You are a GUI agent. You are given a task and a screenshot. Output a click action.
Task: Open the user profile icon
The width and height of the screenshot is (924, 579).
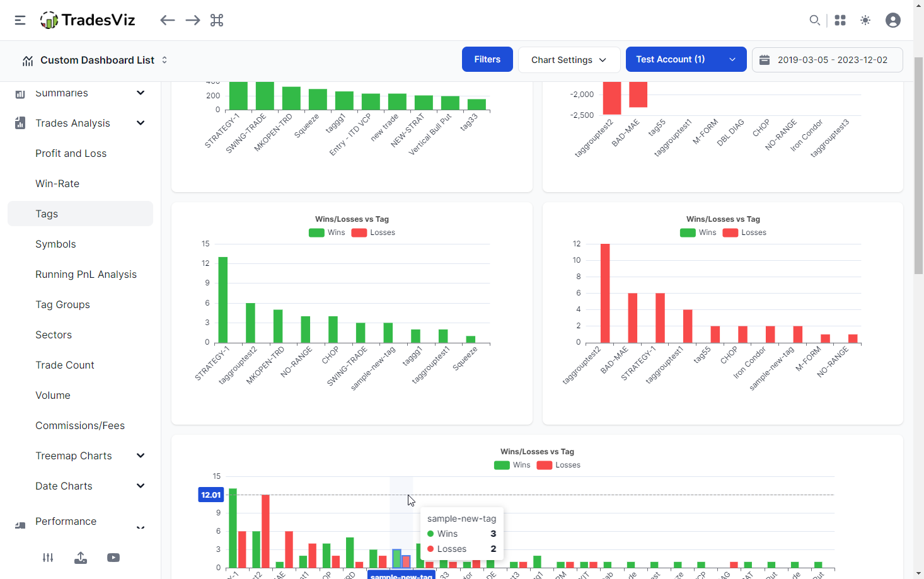[892, 20]
